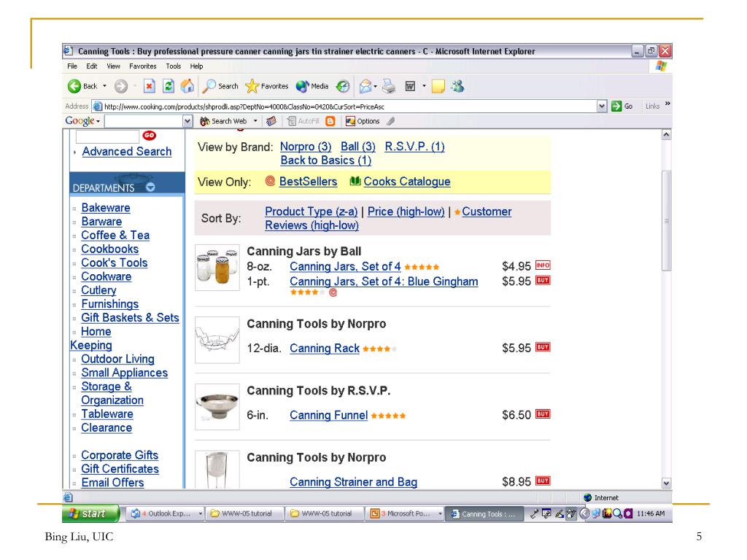
Task: Click the vertical scrollbar thumb
Action: (x=667, y=220)
